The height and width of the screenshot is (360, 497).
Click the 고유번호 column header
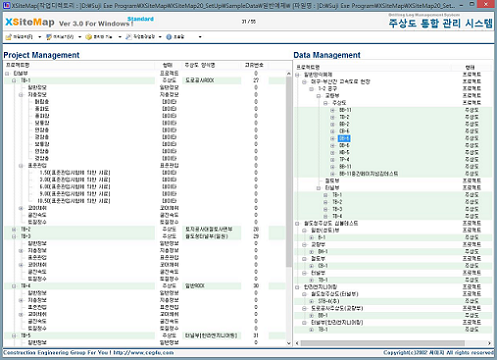click(x=254, y=65)
